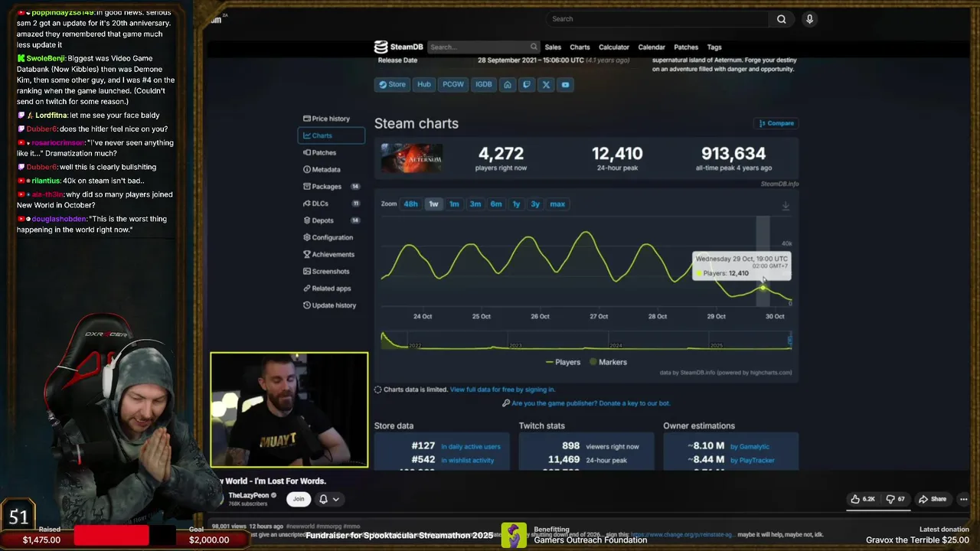
Task: Click the View full data signing in link
Action: pyautogui.click(x=502, y=390)
